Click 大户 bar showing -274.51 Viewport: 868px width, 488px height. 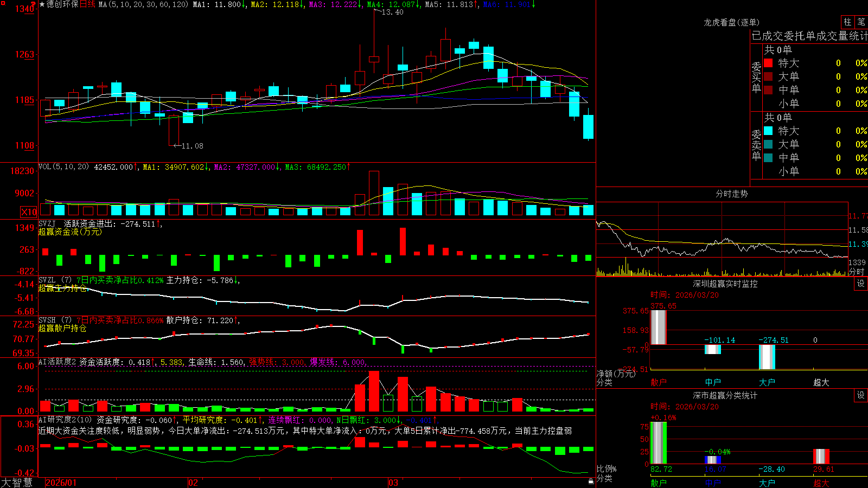[x=767, y=357]
